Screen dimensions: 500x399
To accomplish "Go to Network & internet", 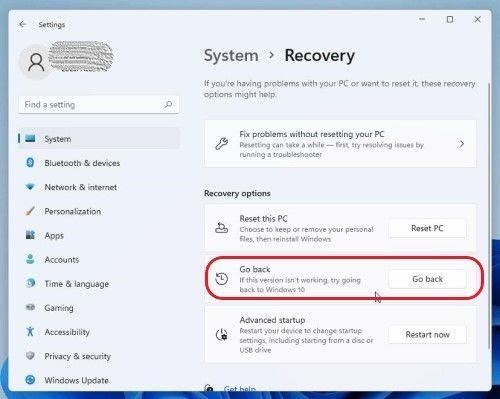I will [x=99, y=187].
